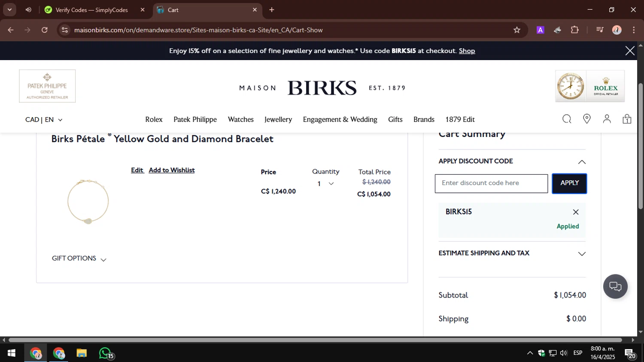Remove the applied BIRKS15 code
The width and height of the screenshot is (644, 362).
pyautogui.click(x=576, y=212)
